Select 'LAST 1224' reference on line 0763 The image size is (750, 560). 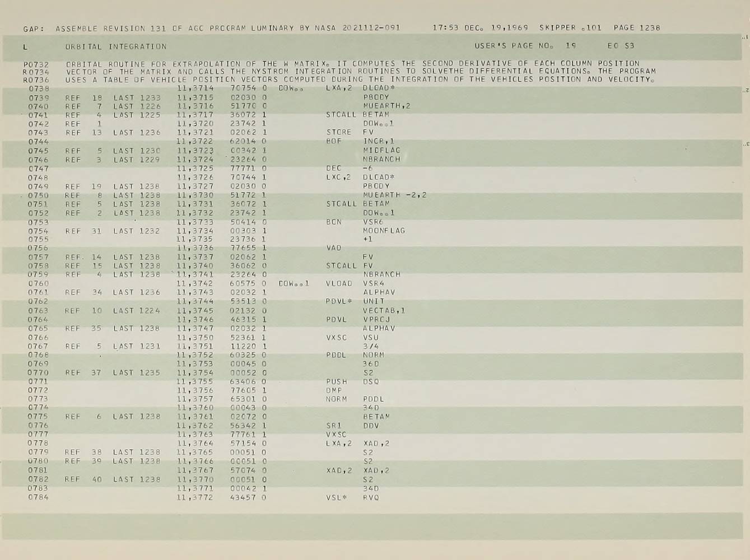pos(137,310)
